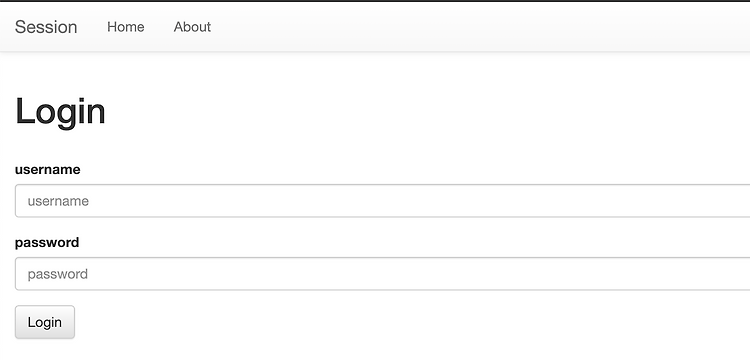The image size is (750, 360).
Task: Submit the form with Login button
Action: 45,322
